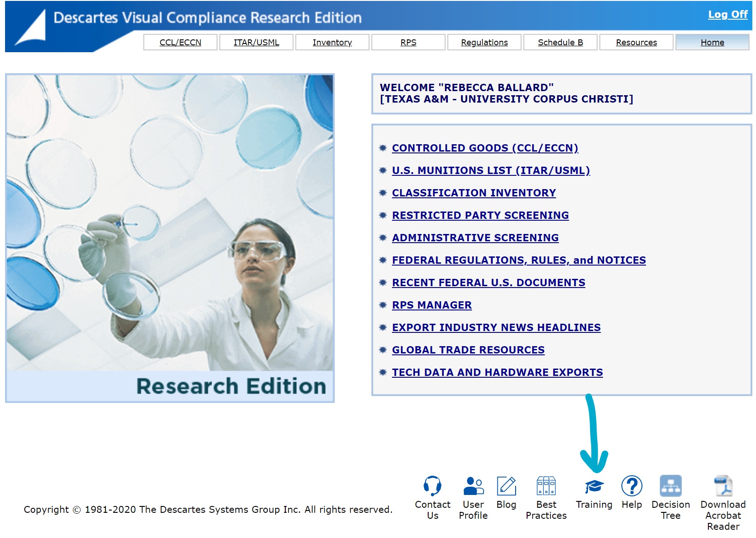Open the Regulations tab
The height and width of the screenshot is (538, 756).
[x=484, y=42]
